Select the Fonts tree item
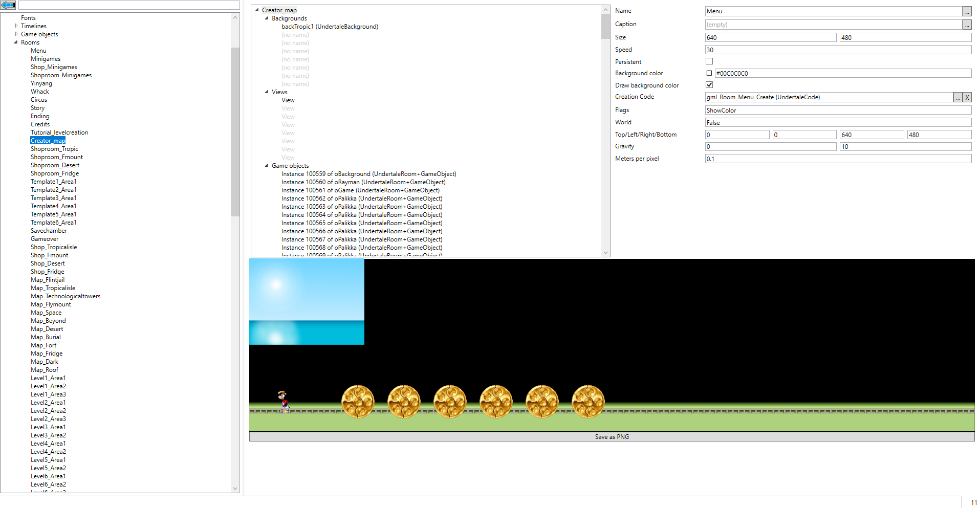Viewport: 980px width, 508px height. (28, 18)
